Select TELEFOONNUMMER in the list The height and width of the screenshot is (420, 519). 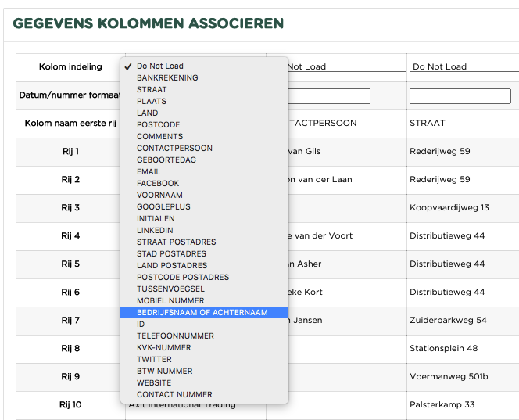[x=175, y=336]
